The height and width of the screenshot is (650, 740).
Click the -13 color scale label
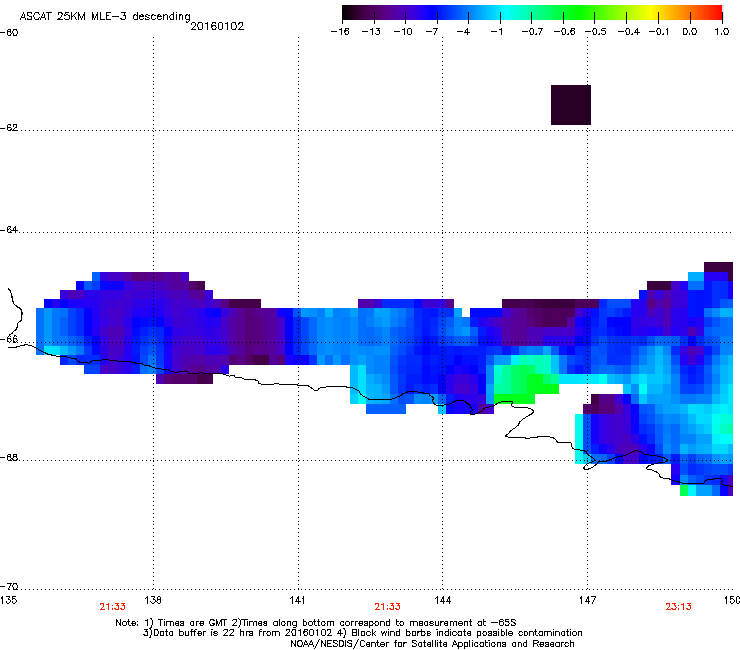371,32
